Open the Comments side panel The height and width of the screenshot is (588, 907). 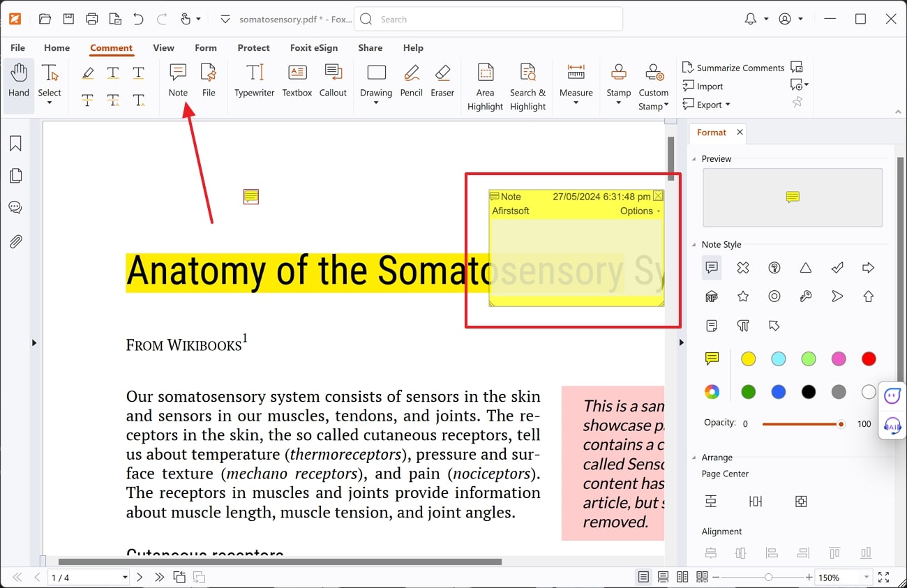(15, 208)
